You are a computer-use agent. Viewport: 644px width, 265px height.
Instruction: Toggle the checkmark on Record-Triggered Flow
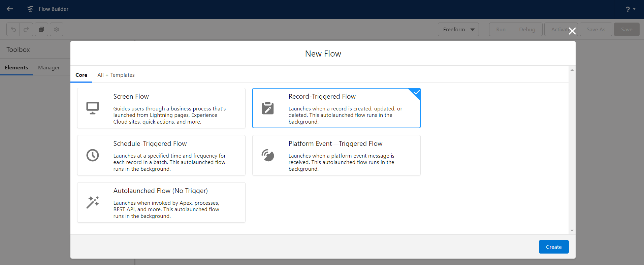(416, 92)
